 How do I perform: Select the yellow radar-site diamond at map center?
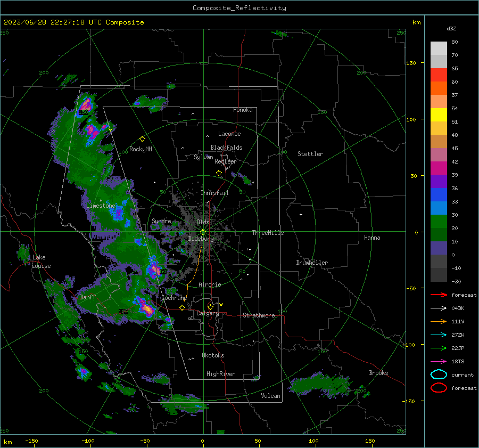pyautogui.click(x=203, y=232)
